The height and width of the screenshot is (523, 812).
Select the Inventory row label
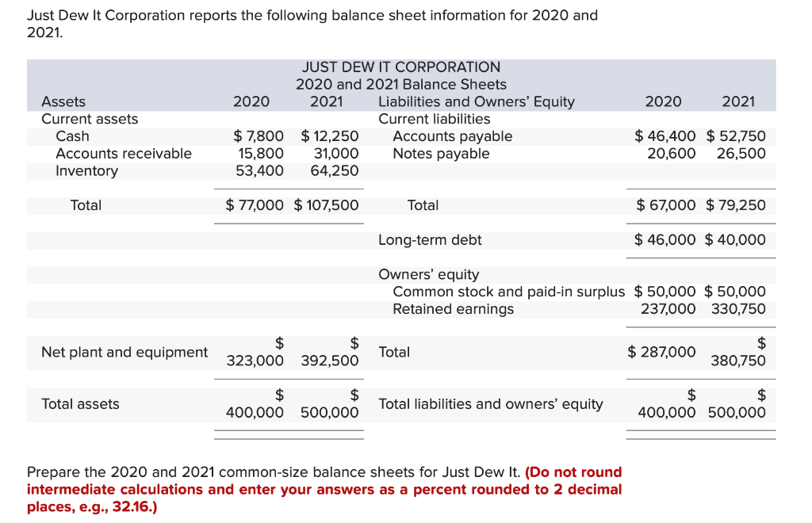pyautogui.click(x=86, y=170)
